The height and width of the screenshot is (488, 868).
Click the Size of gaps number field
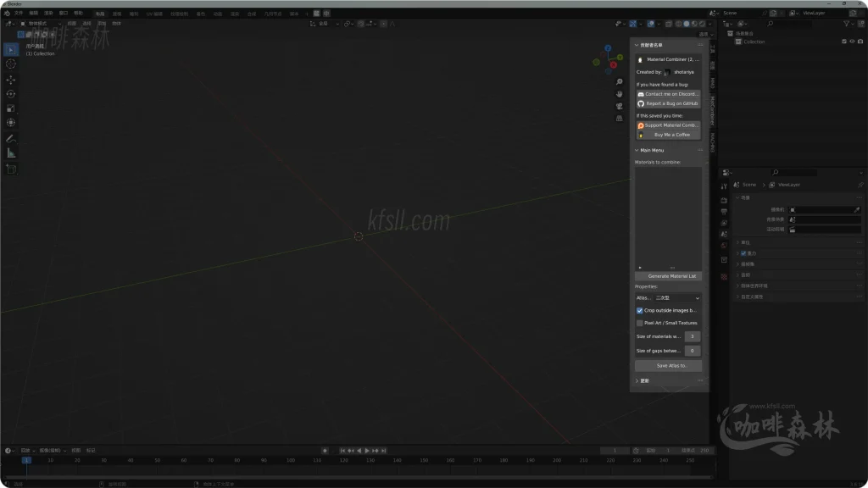pos(693,351)
